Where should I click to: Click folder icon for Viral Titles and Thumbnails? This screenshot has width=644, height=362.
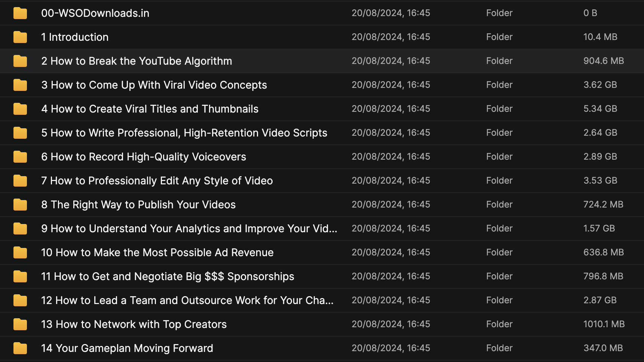pos(20,109)
